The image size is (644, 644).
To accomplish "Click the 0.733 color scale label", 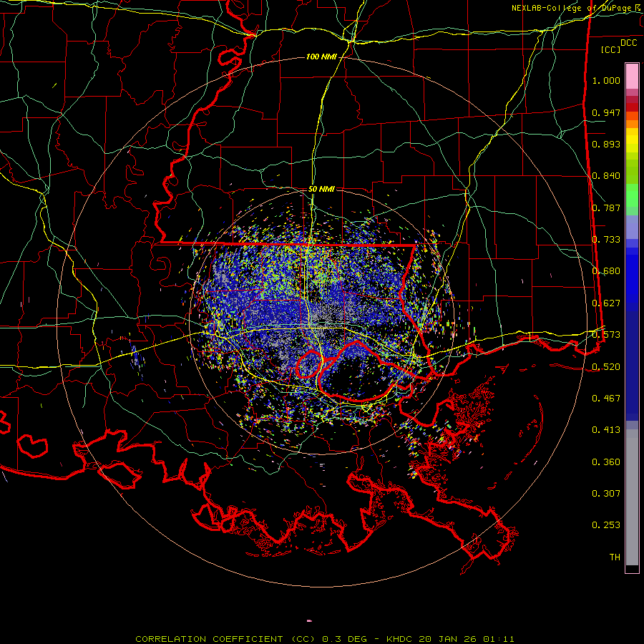I will click(606, 240).
